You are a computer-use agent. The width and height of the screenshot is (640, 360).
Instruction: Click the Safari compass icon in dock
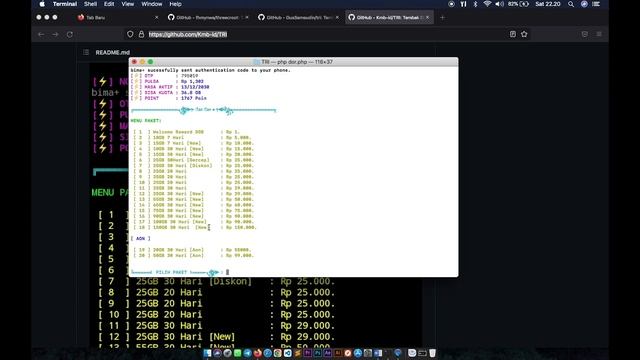click(x=267, y=353)
